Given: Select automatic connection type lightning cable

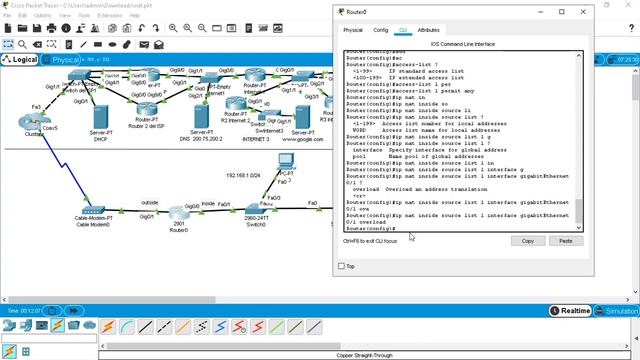Looking at the screenshot, I should point(109,327).
